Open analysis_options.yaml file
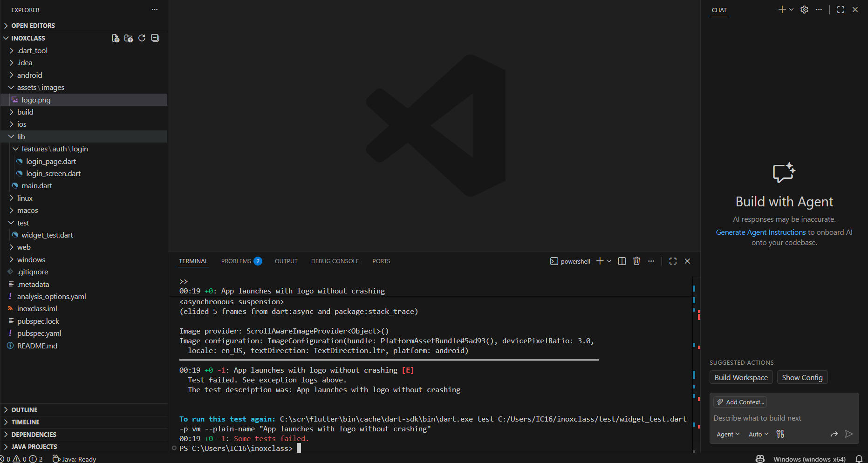This screenshot has height=463, width=868. (x=84, y=296)
